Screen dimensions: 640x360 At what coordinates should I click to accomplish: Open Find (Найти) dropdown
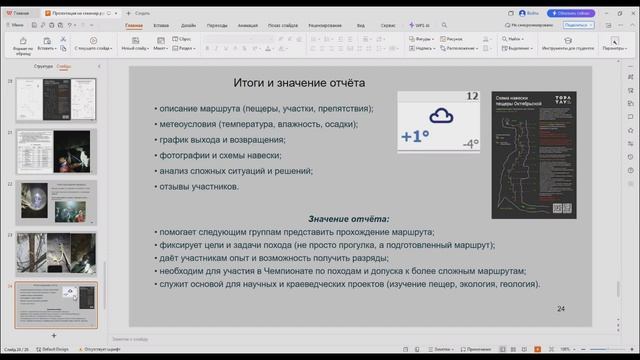pyautogui.click(x=513, y=39)
